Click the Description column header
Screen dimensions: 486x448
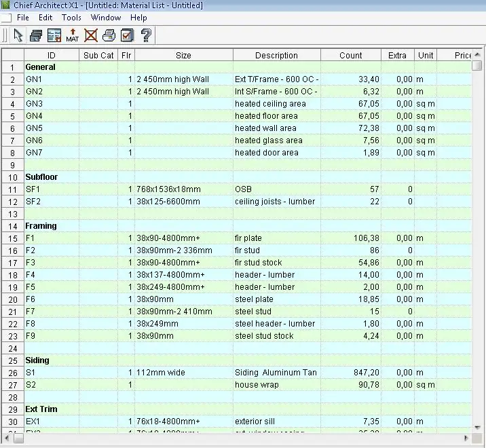pyautogui.click(x=276, y=55)
